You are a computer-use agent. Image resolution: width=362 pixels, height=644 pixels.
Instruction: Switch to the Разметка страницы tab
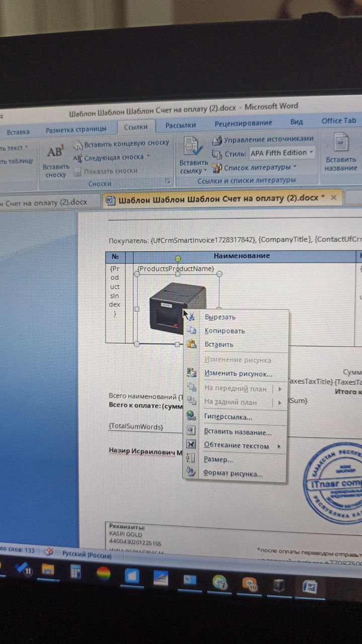tap(76, 130)
